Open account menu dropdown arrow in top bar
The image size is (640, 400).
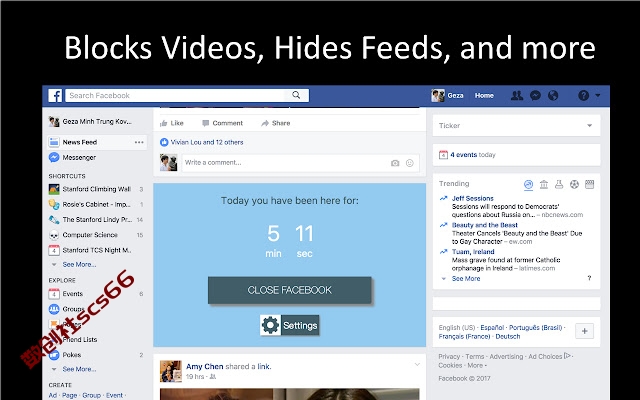598,96
